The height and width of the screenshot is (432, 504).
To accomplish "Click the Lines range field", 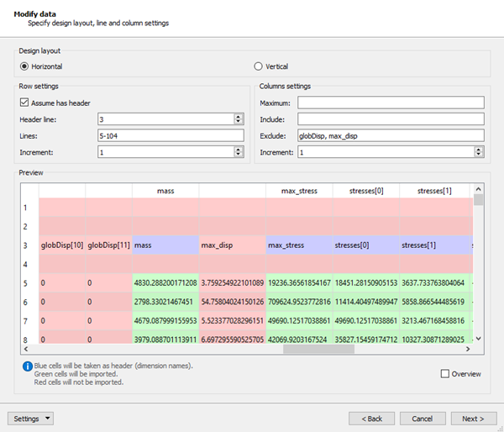I will click(x=171, y=136).
